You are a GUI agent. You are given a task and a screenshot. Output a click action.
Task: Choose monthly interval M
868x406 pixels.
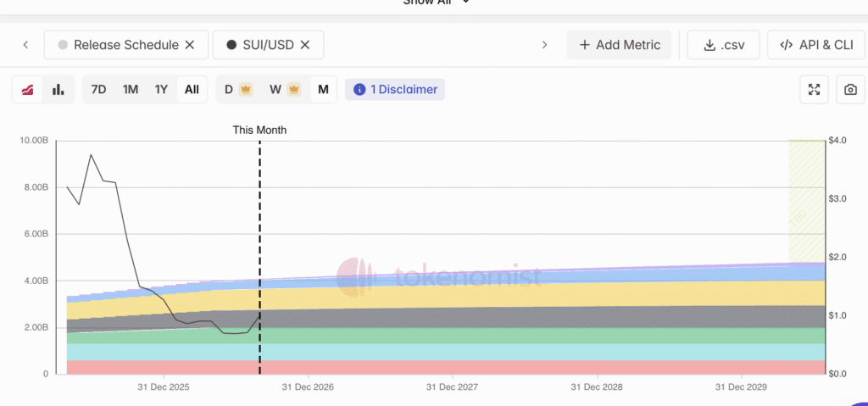coord(323,90)
